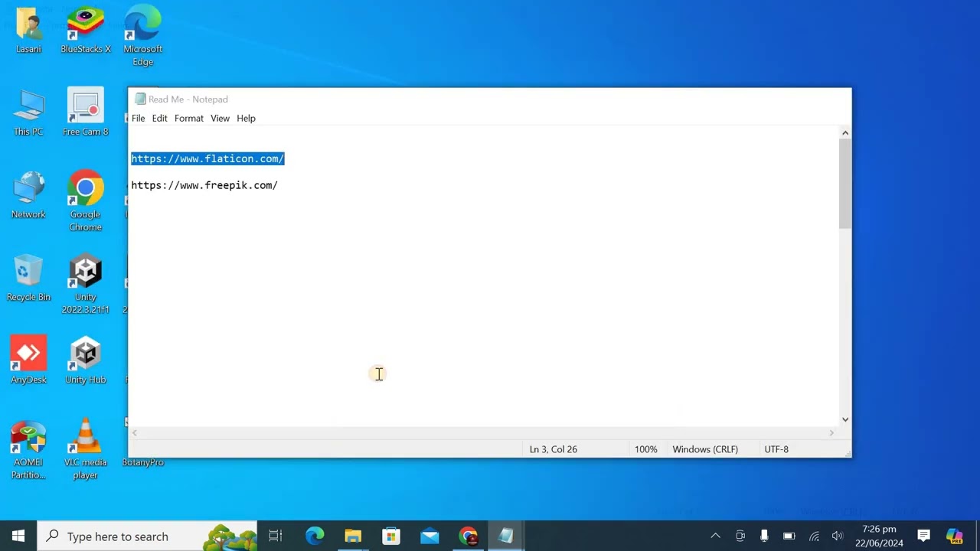The height and width of the screenshot is (551, 980).
Task: Open Task View from the taskbar
Action: 276,536
